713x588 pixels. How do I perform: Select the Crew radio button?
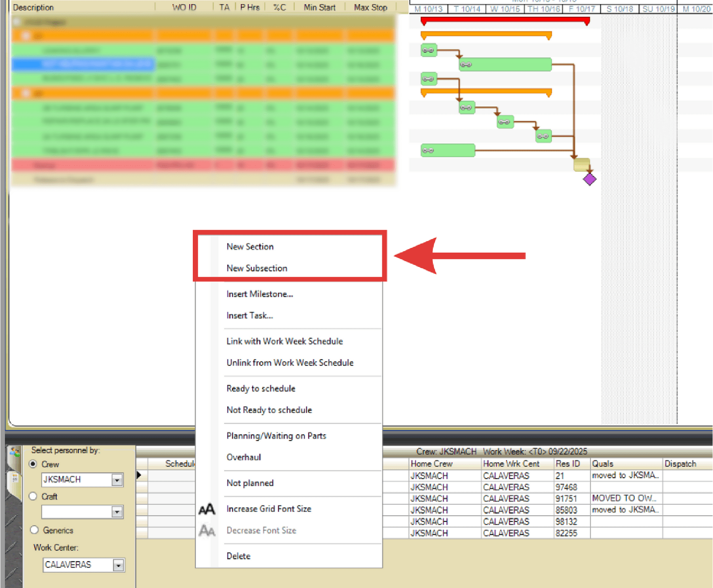tap(33, 464)
